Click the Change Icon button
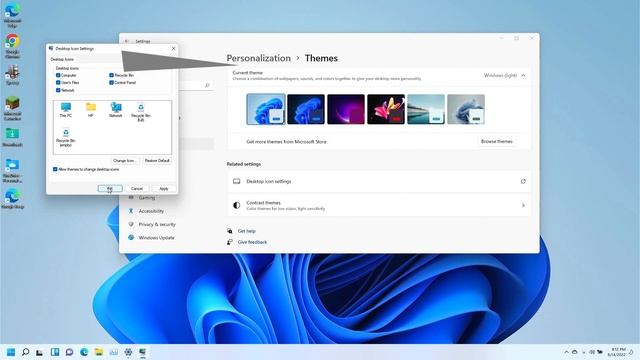 125,160
